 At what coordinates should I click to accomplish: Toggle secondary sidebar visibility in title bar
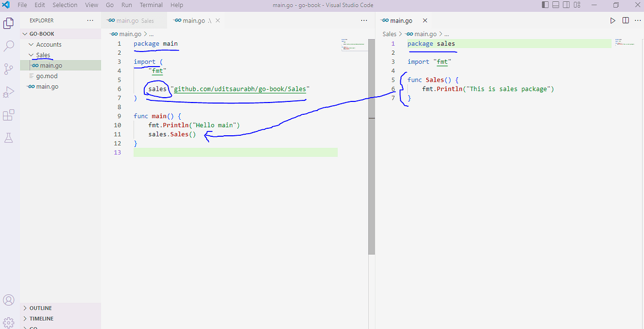(x=566, y=5)
